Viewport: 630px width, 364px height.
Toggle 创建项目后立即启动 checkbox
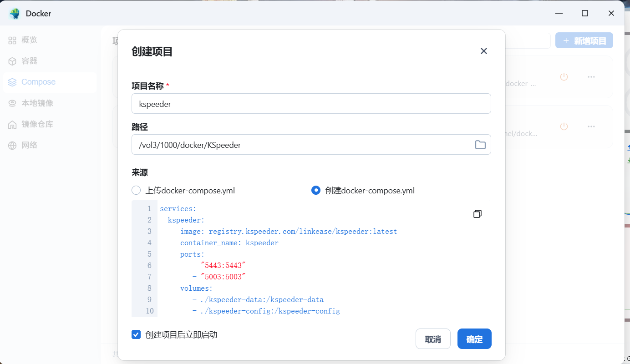[x=136, y=334]
